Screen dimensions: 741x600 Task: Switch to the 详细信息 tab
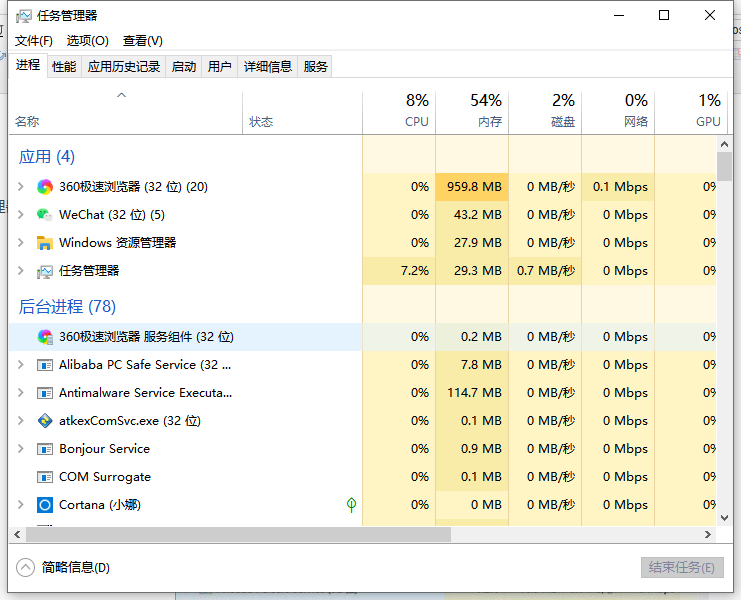click(267, 67)
